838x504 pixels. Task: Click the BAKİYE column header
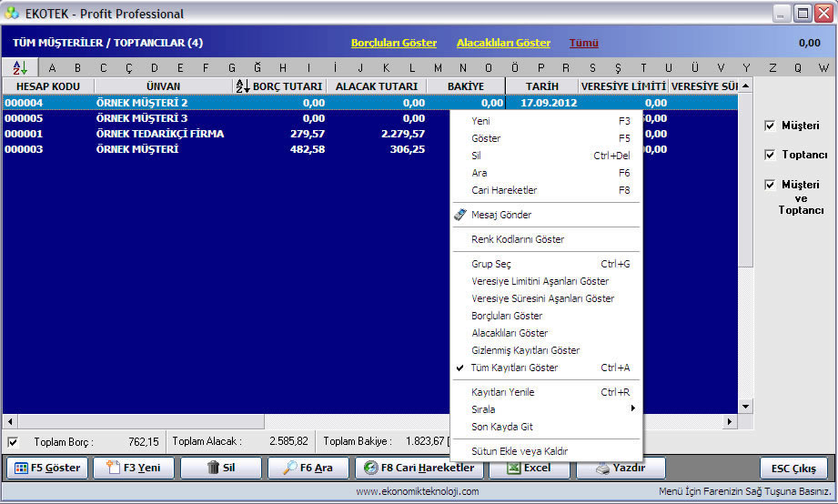(466, 86)
